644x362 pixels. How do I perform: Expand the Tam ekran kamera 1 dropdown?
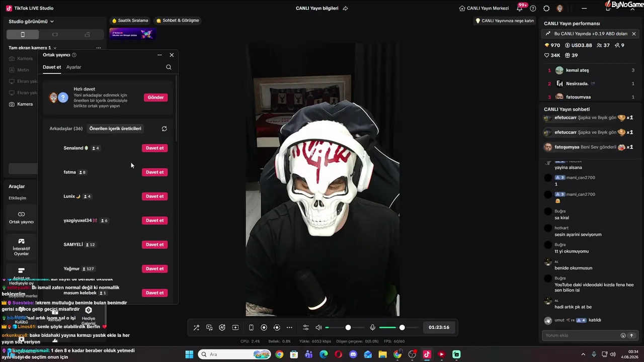click(x=33, y=48)
